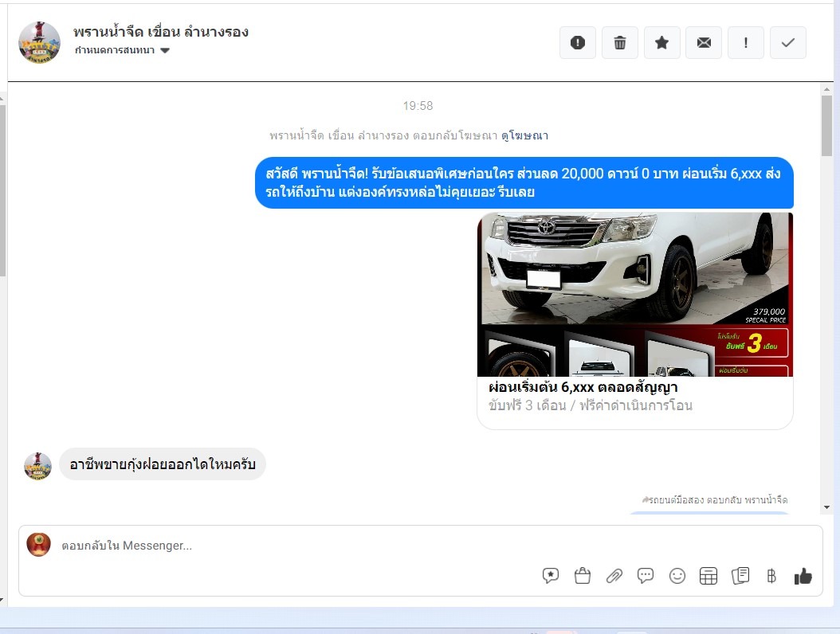Open the saved replies star bubble icon

[x=551, y=576]
